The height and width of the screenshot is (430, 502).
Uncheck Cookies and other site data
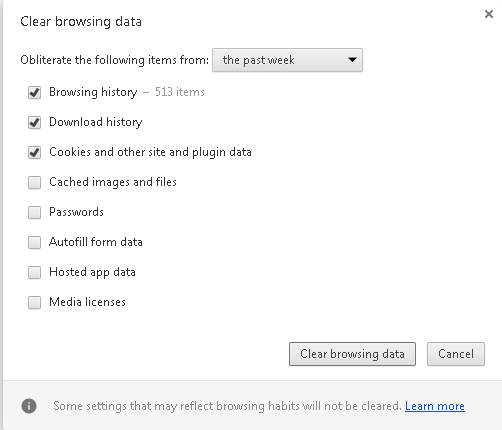(x=34, y=152)
